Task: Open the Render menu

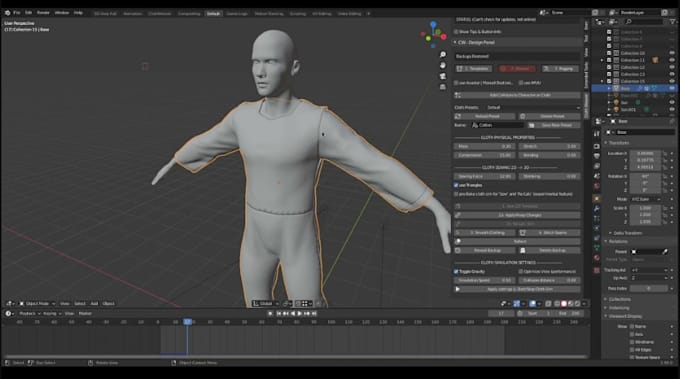Action: [43, 13]
